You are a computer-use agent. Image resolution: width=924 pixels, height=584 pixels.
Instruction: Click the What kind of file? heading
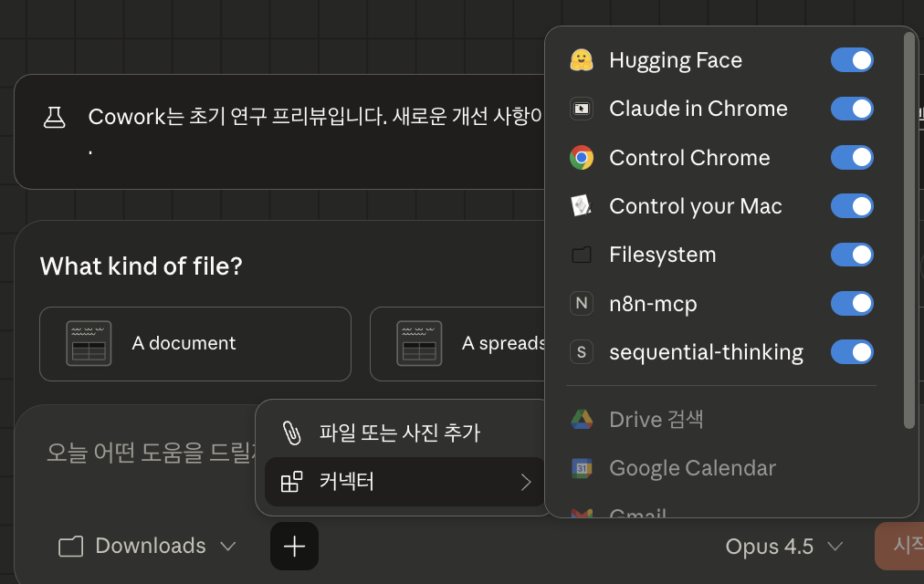[141, 266]
